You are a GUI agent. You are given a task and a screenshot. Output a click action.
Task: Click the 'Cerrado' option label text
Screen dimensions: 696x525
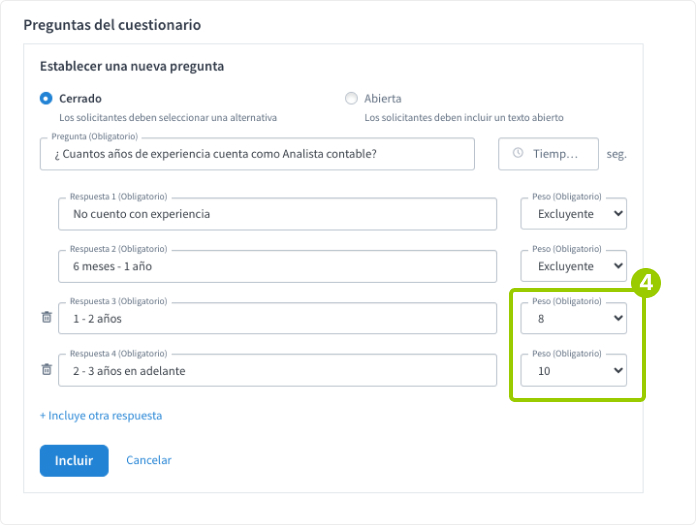point(80,99)
